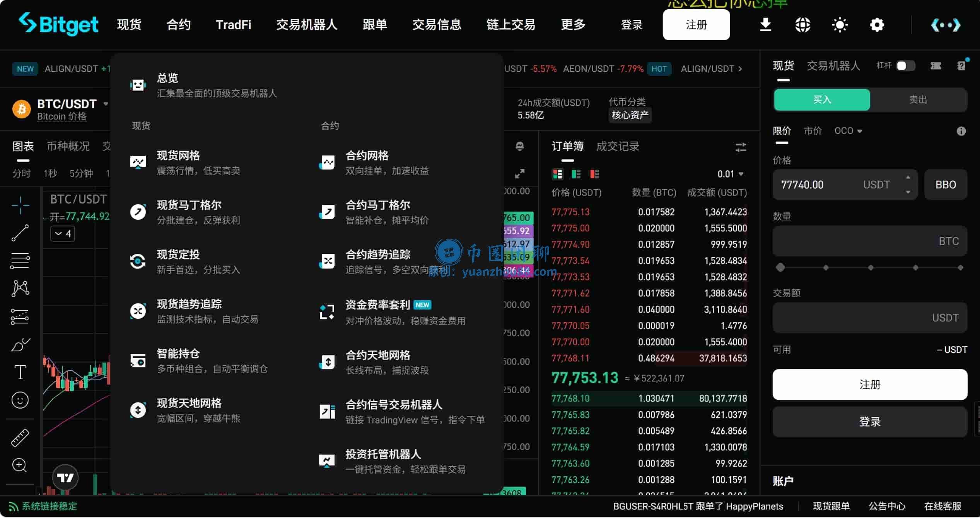Click the 注册 button in top navigation
Viewport: 980px width, 520px height.
pos(696,25)
